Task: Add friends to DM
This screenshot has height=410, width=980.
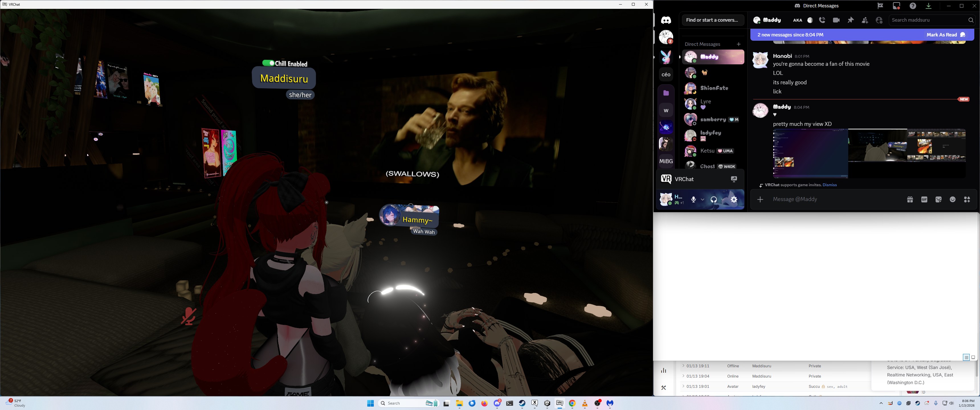Action: click(865, 20)
